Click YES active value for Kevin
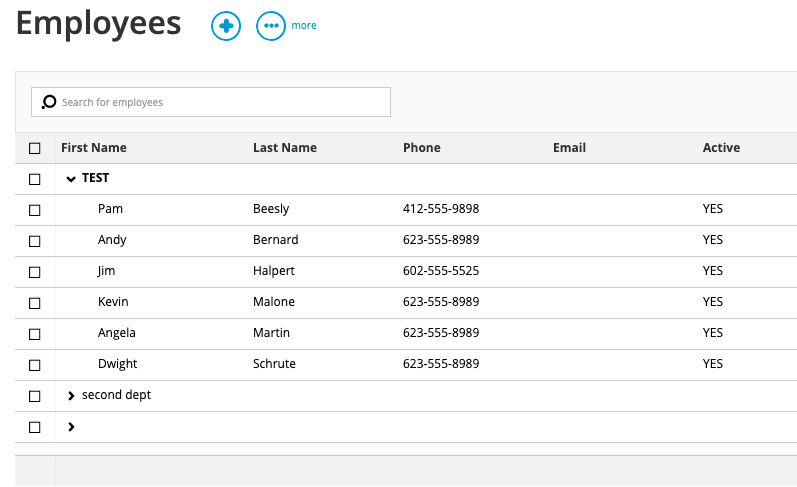Image resolution: width=797 pixels, height=487 pixels. [713, 301]
